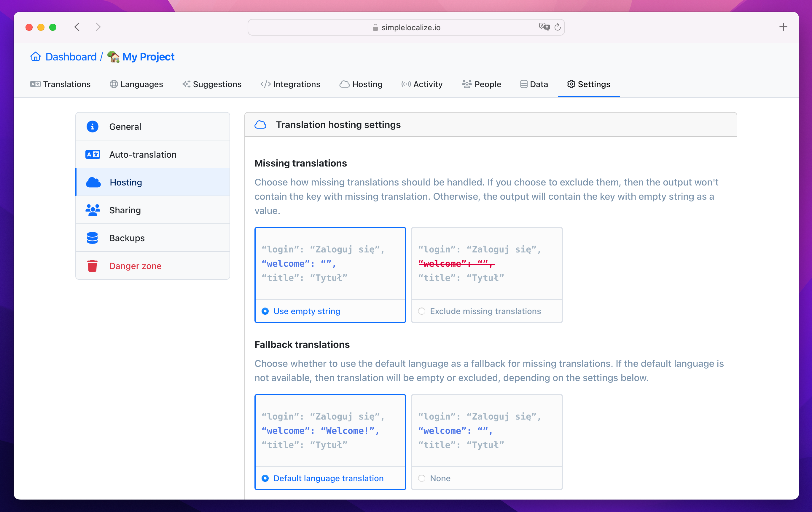
Task: Click the My Project house emoji icon
Action: point(113,57)
